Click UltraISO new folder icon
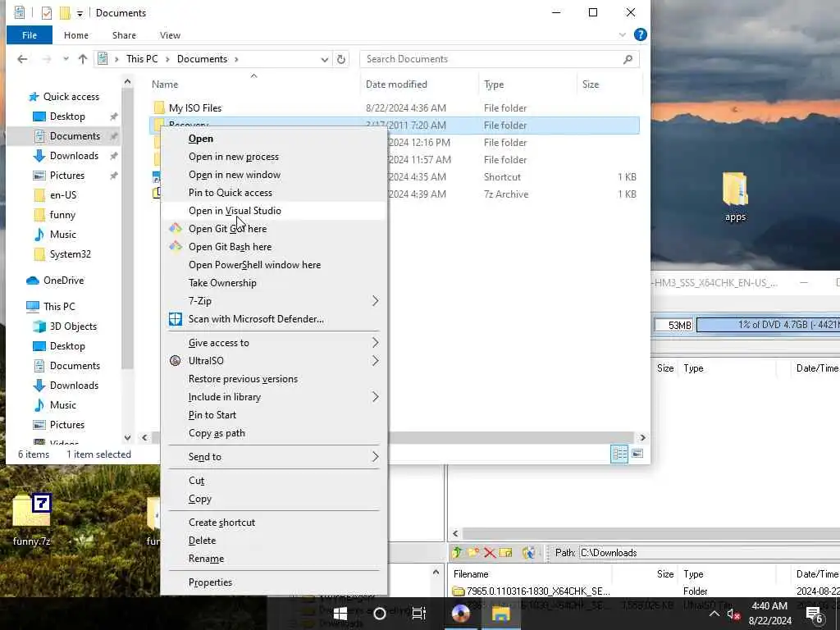Screen dimensions: 840x630 [x=473, y=552]
